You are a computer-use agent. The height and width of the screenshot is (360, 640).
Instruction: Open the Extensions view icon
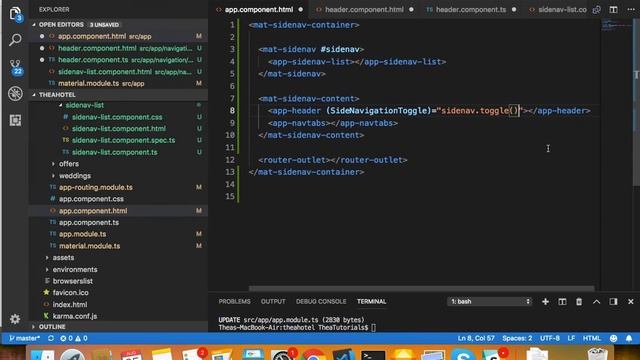(x=15, y=120)
